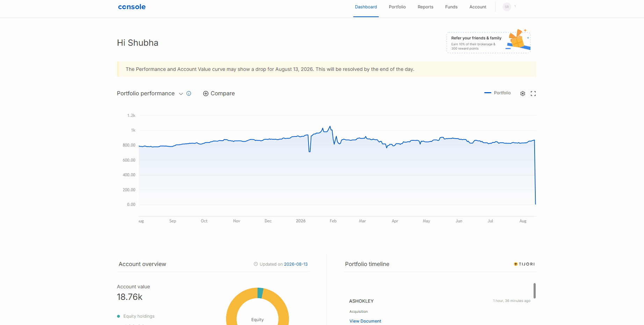Open the Funds tab
Screen dimensions: 644x325
click(x=451, y=7)
